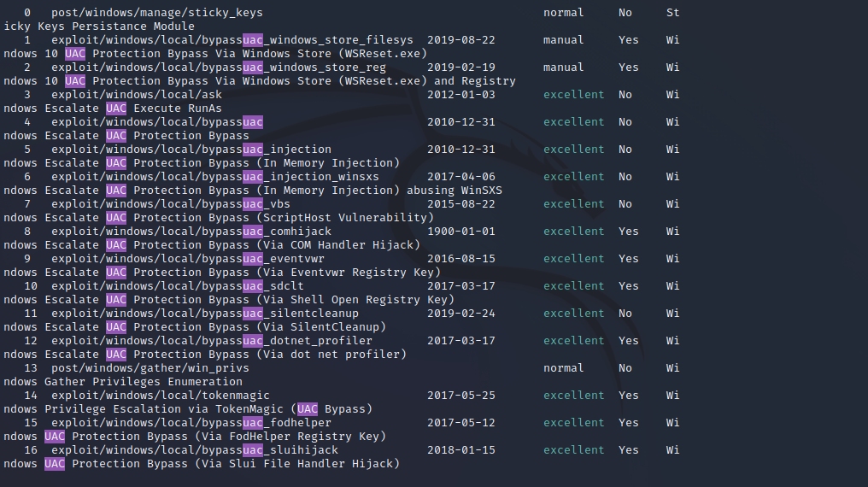
Task: Click the date 1900-01-01
Action: [x=461, y=232]
